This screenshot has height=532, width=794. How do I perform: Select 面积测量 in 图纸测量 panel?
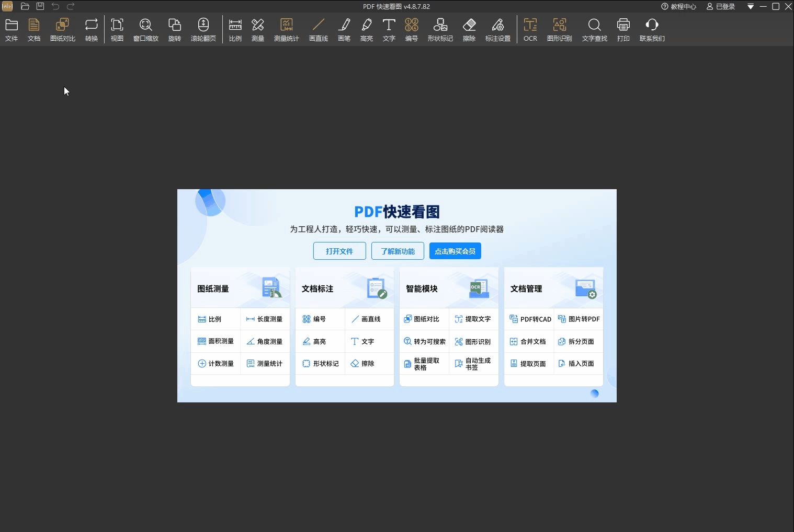tap(215, 341)
